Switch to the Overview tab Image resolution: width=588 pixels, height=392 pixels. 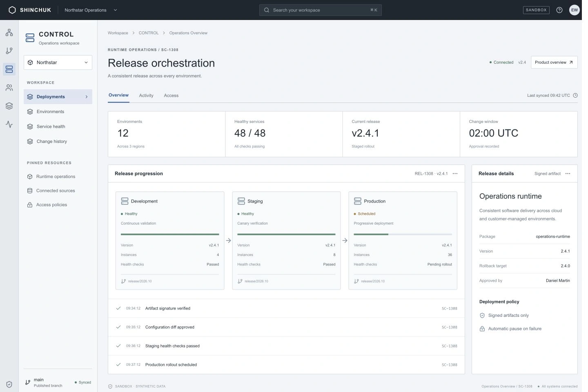tap(118, 95)
